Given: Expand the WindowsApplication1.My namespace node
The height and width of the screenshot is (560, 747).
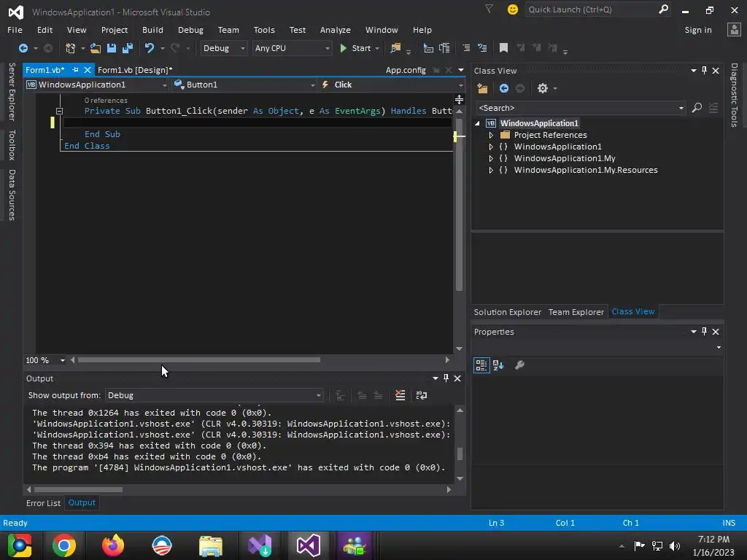Looking at the screenshot, I should point(491,158).
